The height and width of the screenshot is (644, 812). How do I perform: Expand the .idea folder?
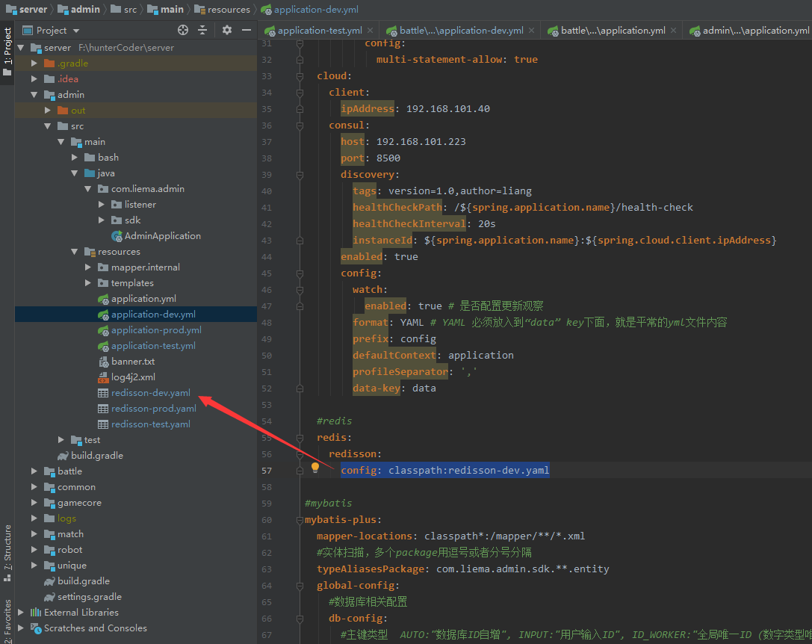(x=34, y=78)
